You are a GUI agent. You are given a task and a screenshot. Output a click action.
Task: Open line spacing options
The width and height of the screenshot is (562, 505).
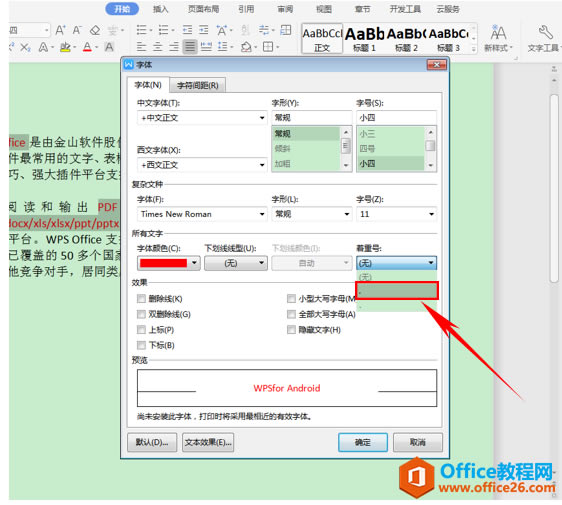[223, 47]
